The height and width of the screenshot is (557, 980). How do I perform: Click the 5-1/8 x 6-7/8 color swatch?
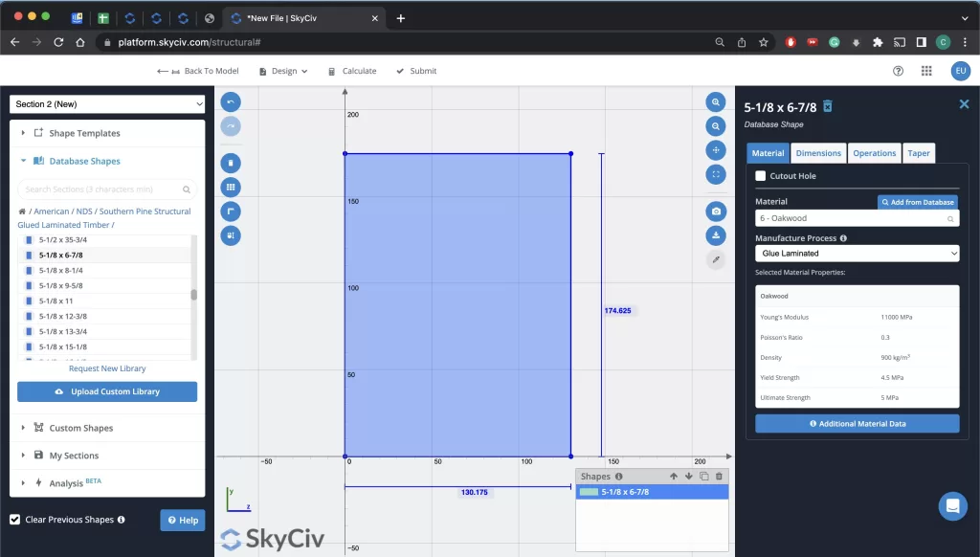pyautogui.click(x=589, y=492)
